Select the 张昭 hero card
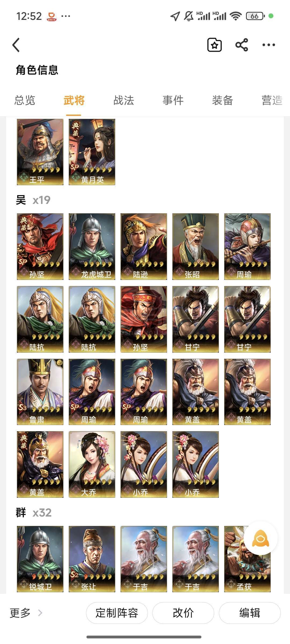 click(195, 247)
